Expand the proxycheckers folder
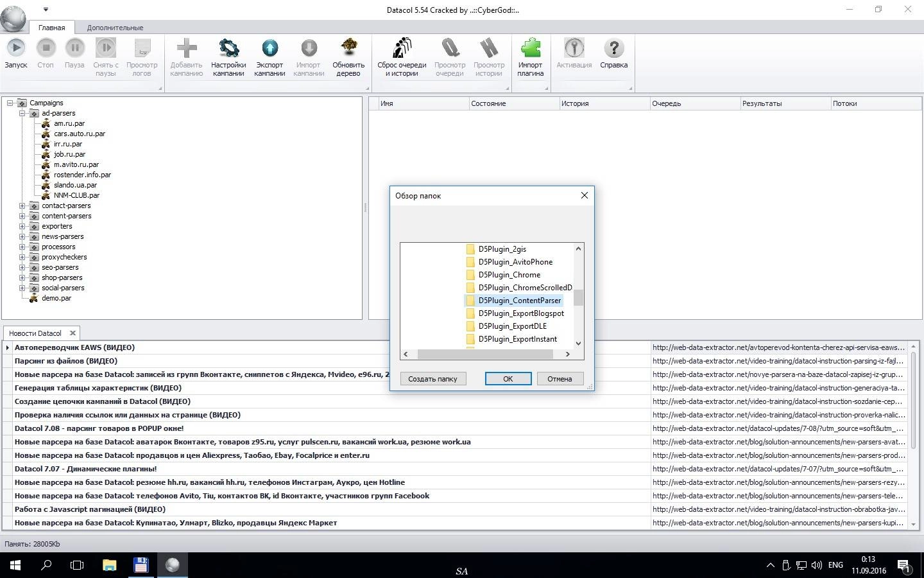924x578 pixels. pyautogui.click(x=22, y=257)
